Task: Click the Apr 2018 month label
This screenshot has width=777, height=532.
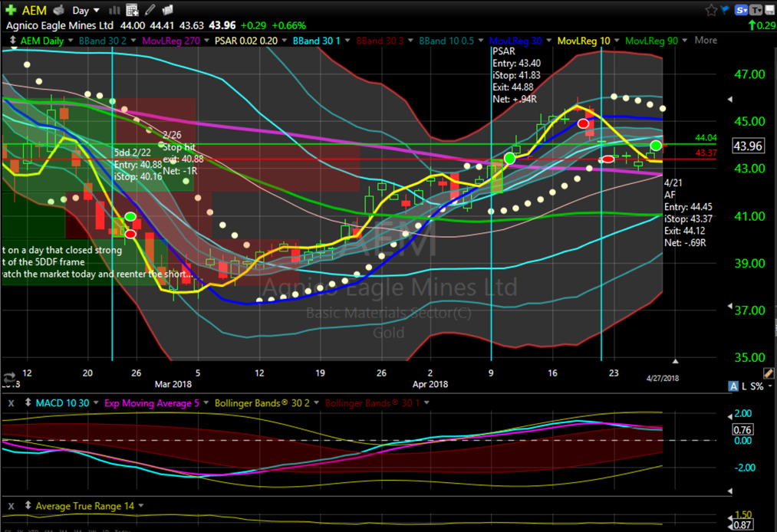Action: tap(430, 384)
